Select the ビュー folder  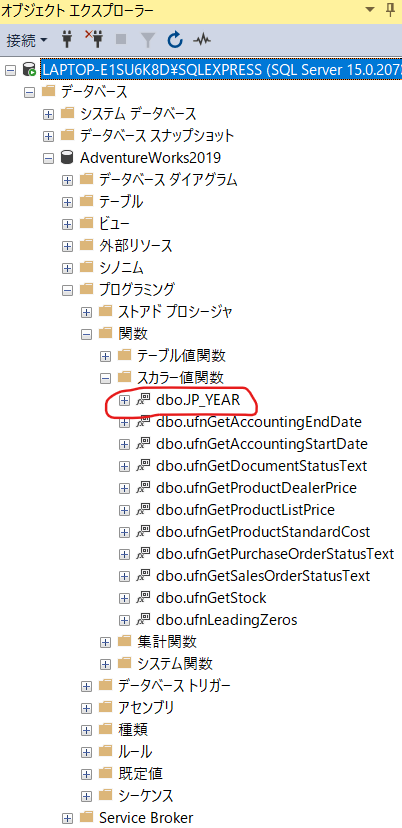[114, 224]
